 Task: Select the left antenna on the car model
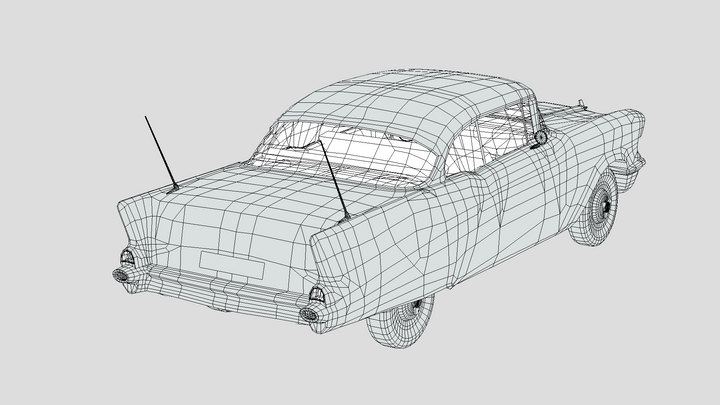coord(162,153)
